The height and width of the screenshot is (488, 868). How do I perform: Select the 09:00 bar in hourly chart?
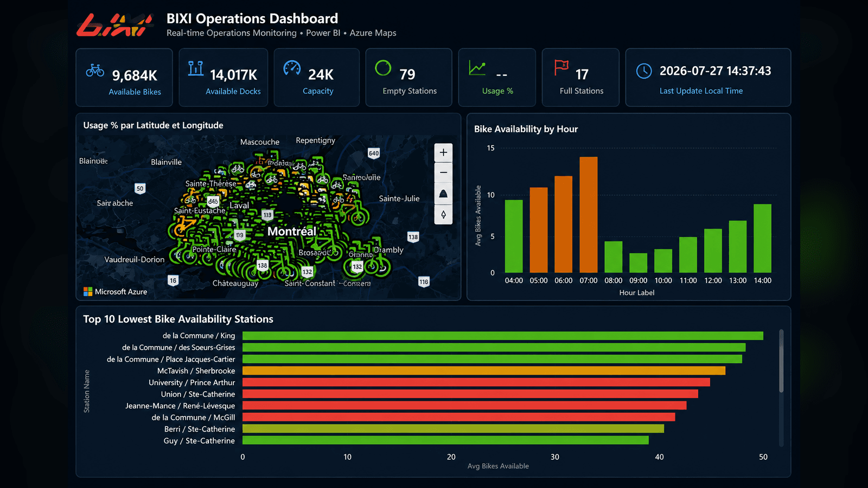(638, 263)
